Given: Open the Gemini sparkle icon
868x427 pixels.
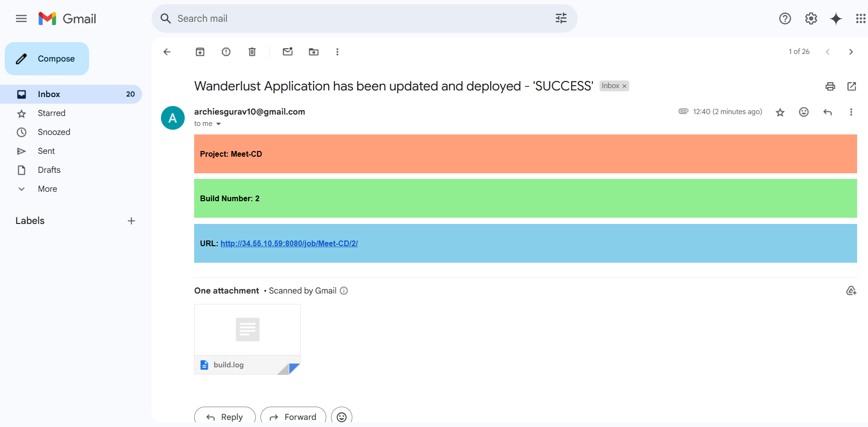Looking at the screenshot, I should pos(836,18).
